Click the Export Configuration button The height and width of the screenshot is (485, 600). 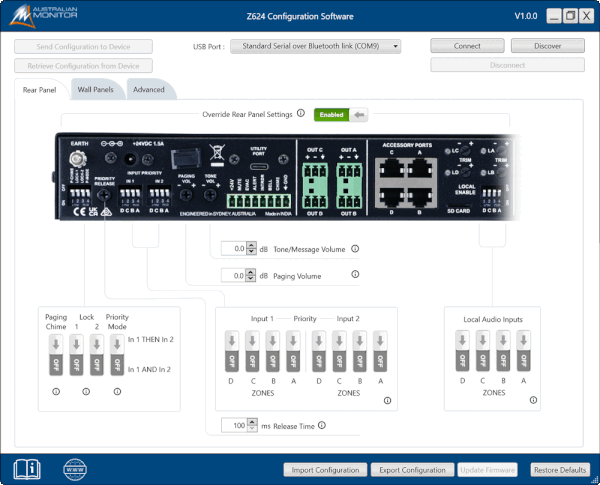[x=409, y=469]
